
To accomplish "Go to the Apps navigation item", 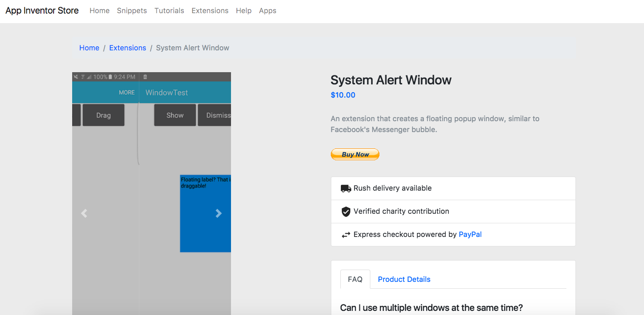I will point(267,11).
